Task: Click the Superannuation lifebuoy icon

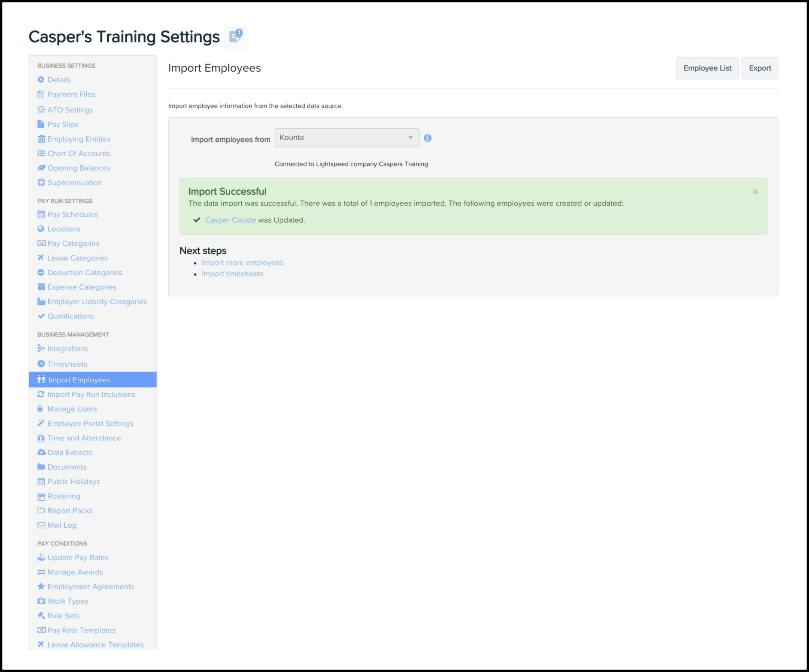Action: tap(41, 182)
